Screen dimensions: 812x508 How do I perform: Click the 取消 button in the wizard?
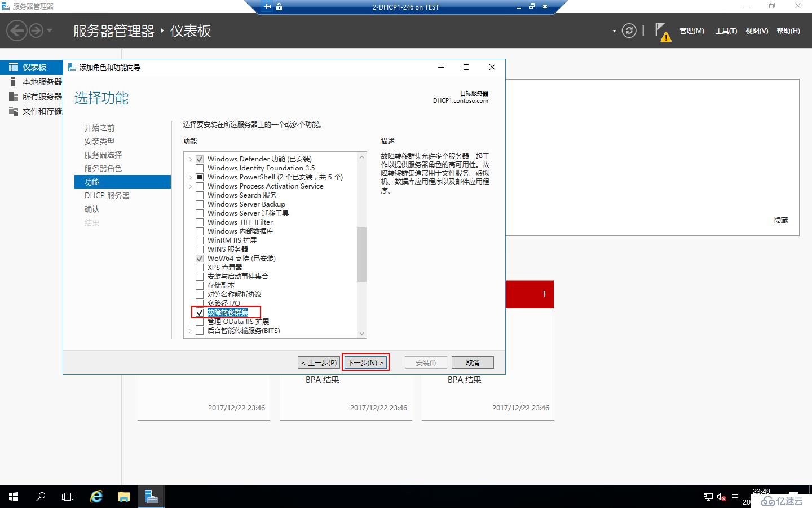(x=473, y=362)
